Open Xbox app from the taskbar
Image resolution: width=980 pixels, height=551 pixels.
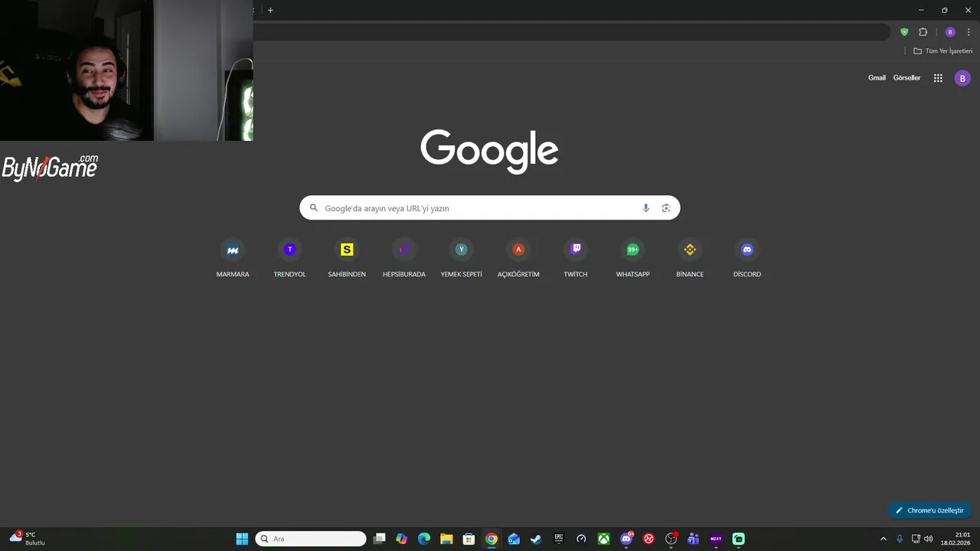(603, 539)
